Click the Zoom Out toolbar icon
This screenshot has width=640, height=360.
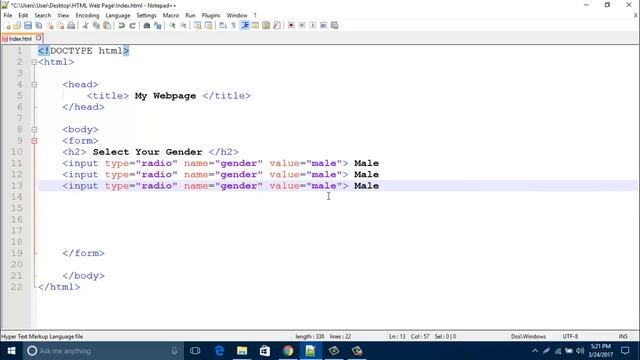pos(183,26)
